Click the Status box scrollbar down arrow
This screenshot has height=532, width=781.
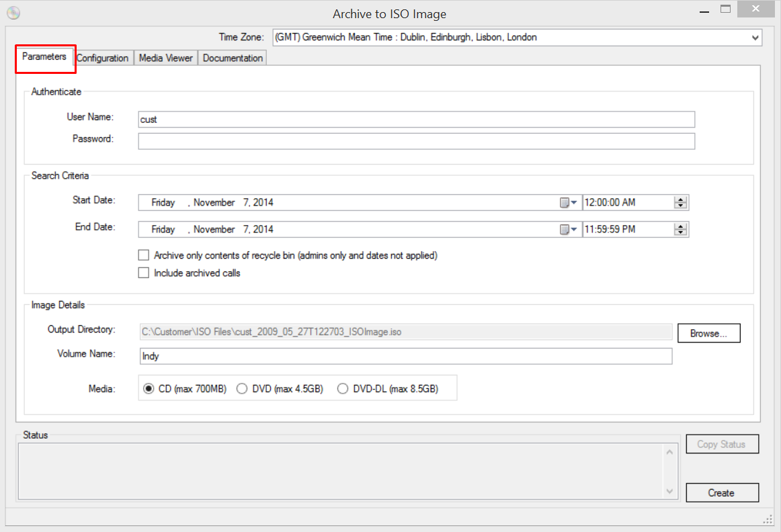pyautogui.click(x=669, y=492)
